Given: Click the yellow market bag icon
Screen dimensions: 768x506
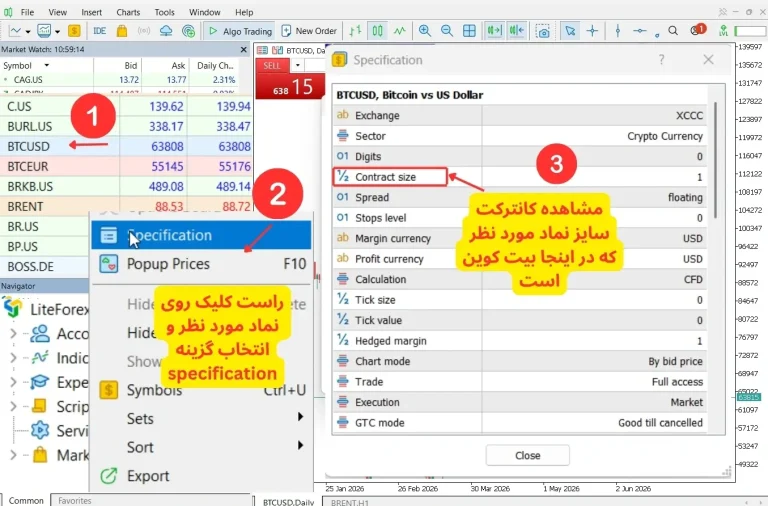Looking at the screenshot, I should (x=121, y=31).
